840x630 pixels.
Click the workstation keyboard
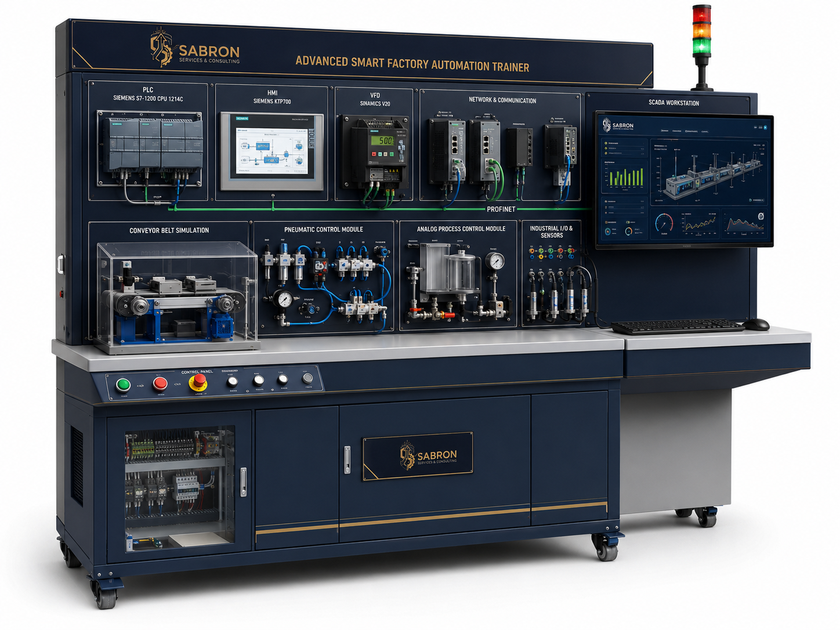tap(677, 327)
